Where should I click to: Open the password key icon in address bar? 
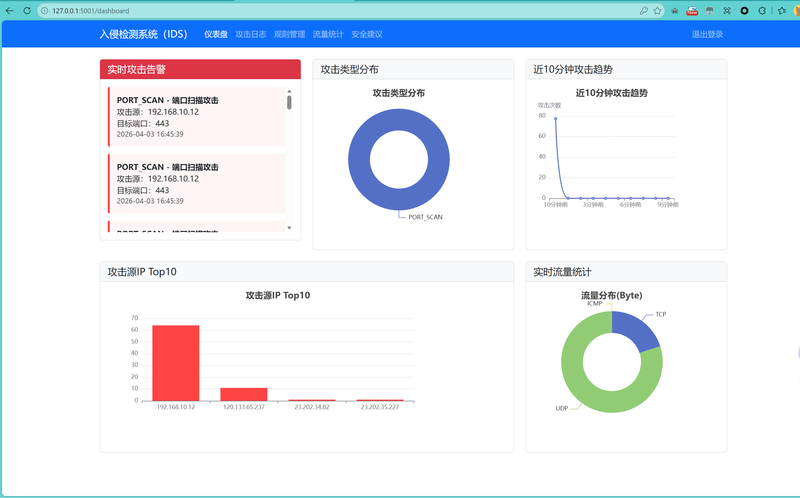point(644,11)
